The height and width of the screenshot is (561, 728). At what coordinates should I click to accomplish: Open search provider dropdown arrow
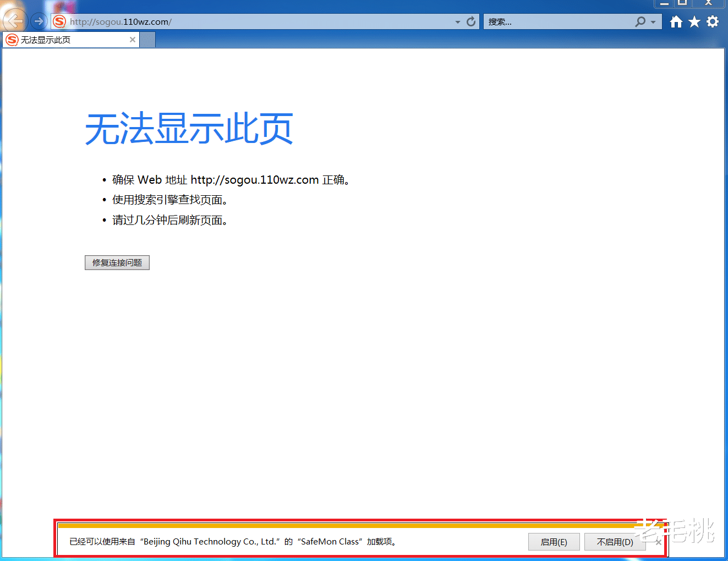click(653, 22)
